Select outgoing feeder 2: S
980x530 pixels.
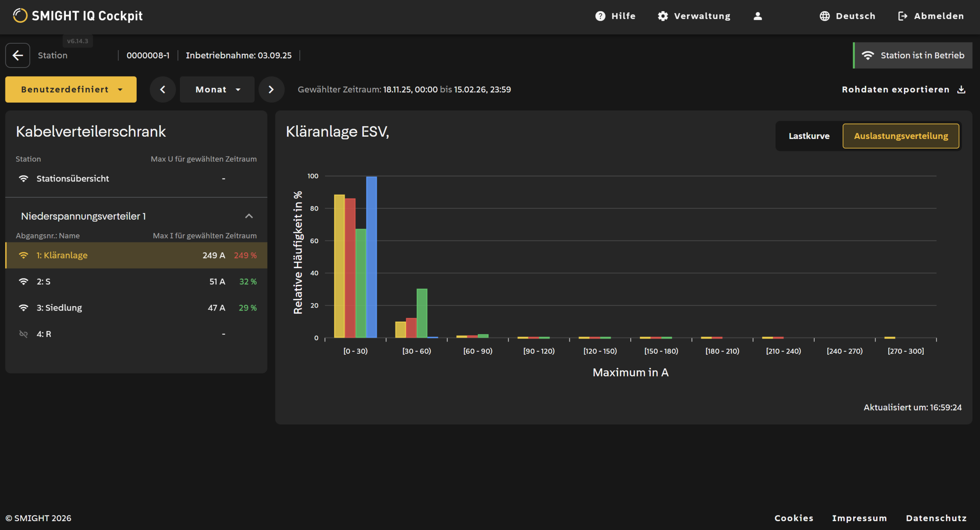click(x=136, y=282)
